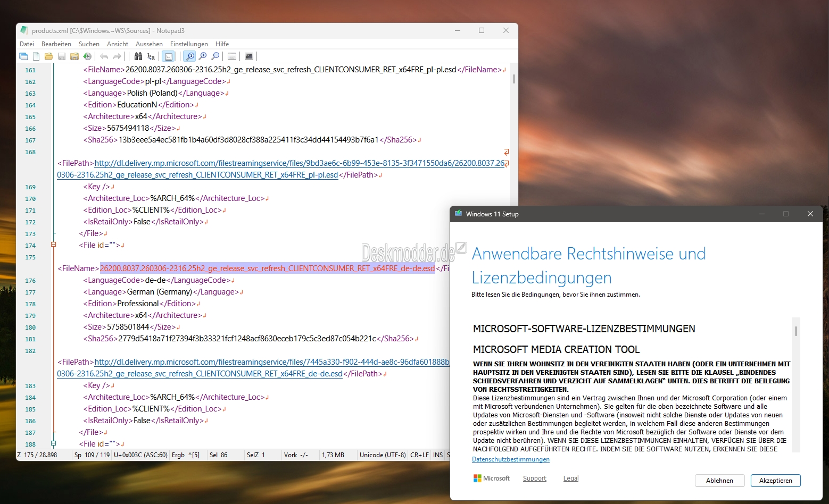Open Unicode (UTF-8) encoding selector
This screenshot has width=829, height=504.
click(x=382, y=455)
